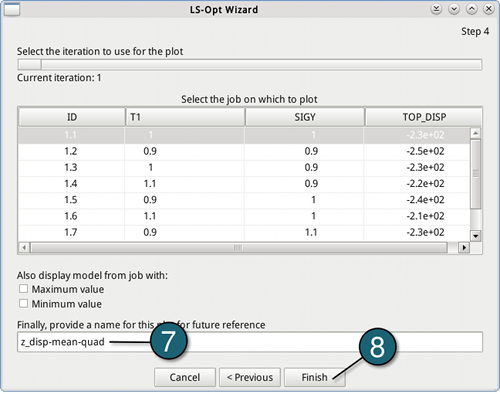Click the table's scroll left arrow
The height and width of the screenshot is (394, 500).
[x=24, y=248]
